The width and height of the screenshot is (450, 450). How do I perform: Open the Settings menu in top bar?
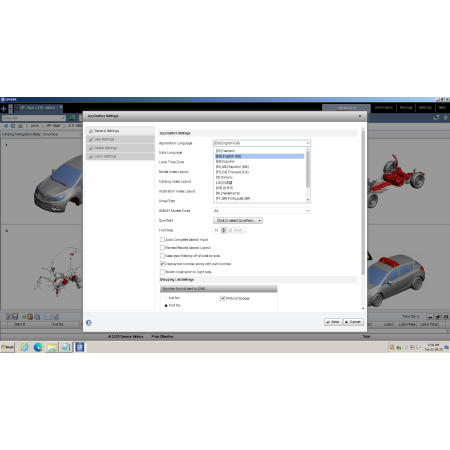click(x=425, y=108)
